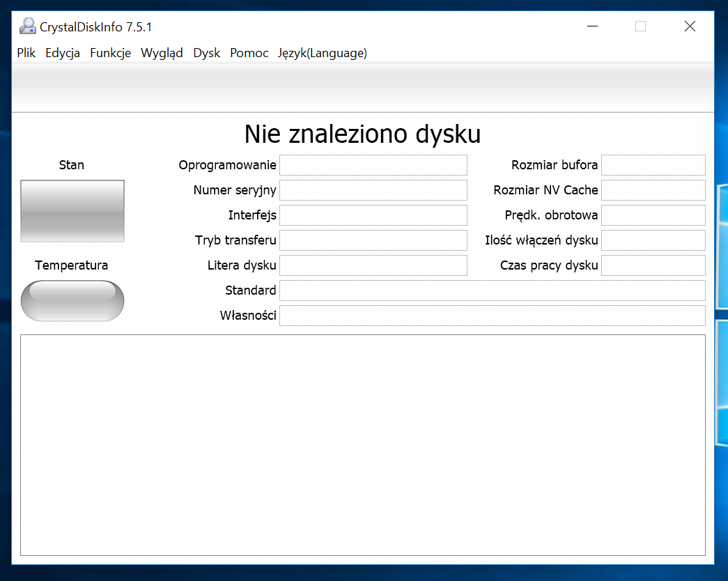The image size is (728, 581).
Task: Click the Numer seryjny field
Action: 373,189
